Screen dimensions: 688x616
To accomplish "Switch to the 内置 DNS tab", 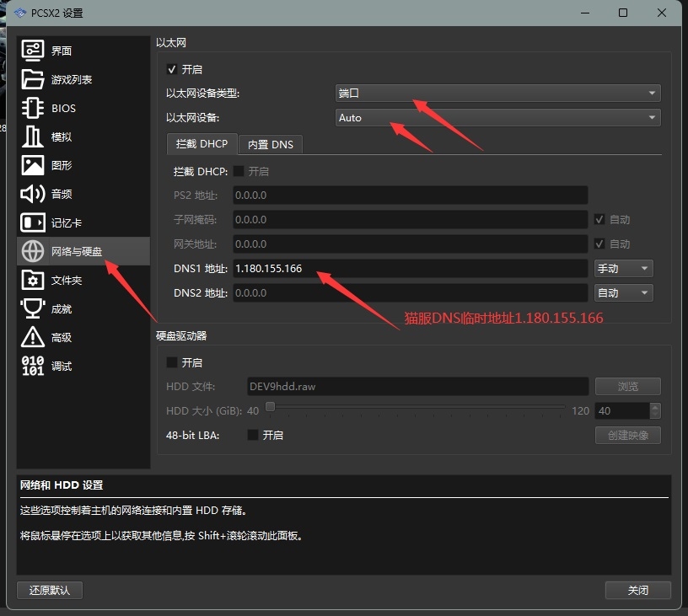I will coord(271,145).
